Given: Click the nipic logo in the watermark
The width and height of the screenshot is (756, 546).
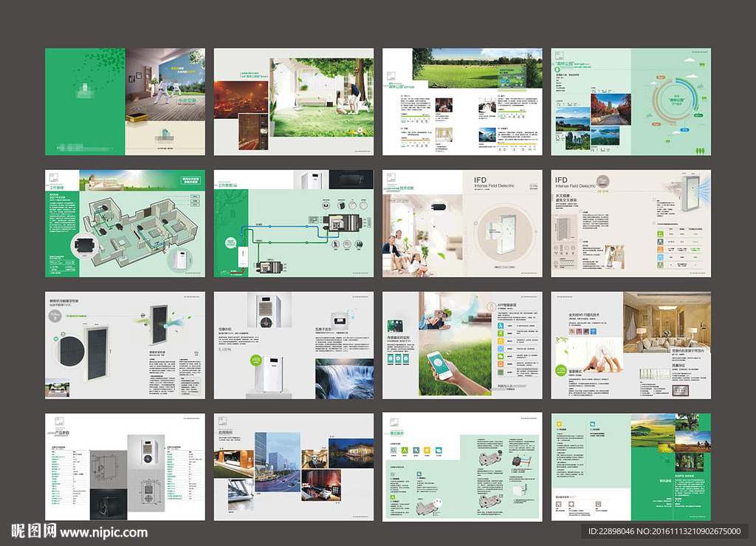Looking at the screenshot, I should 33,531.
